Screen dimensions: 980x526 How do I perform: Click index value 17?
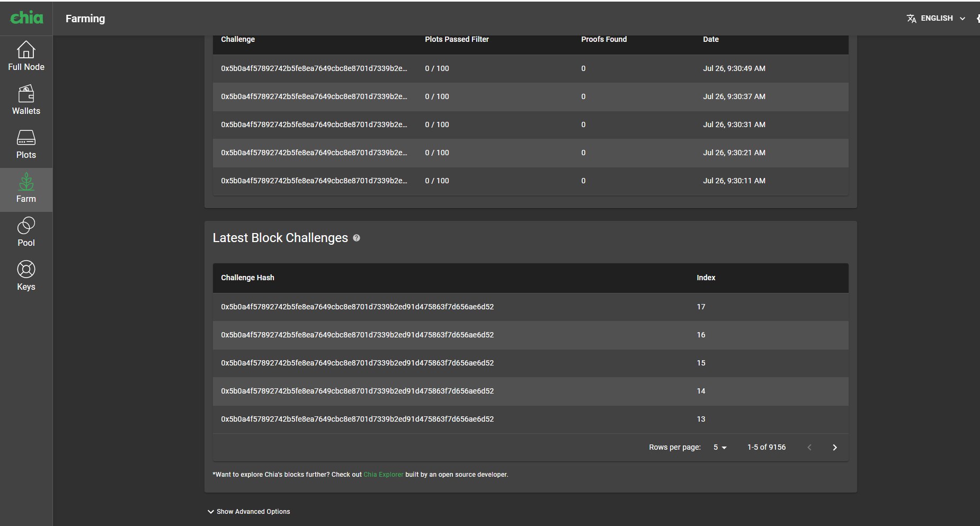coord(701,307)
